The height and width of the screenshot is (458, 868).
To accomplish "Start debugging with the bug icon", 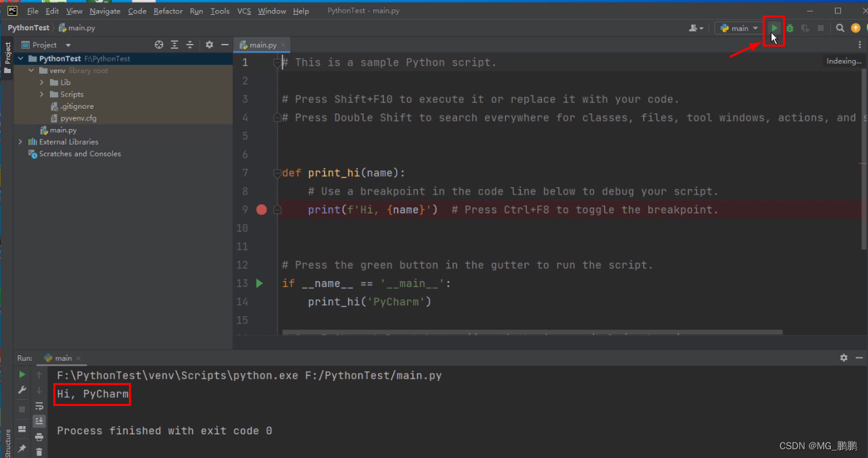I will [790, 28].
